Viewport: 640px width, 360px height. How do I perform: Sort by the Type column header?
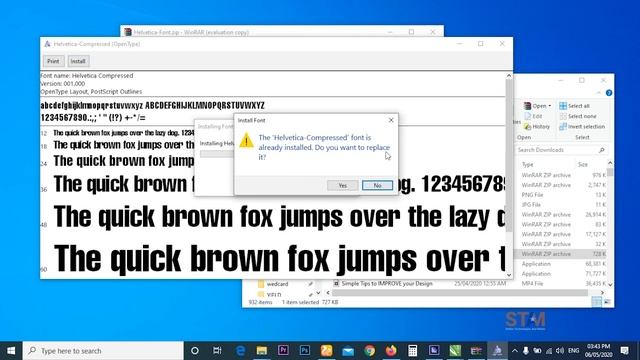click(528, 164)
